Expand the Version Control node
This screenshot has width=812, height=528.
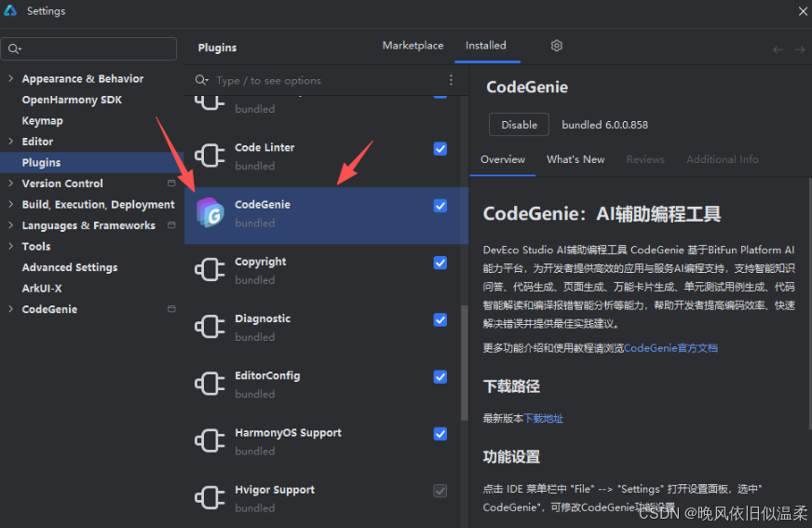11,183
